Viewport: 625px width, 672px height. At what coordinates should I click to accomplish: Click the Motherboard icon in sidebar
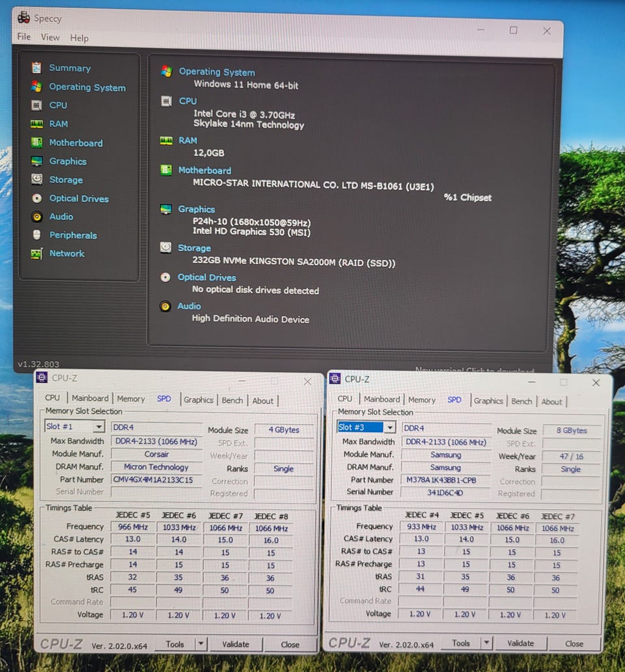tap(37, 143)
